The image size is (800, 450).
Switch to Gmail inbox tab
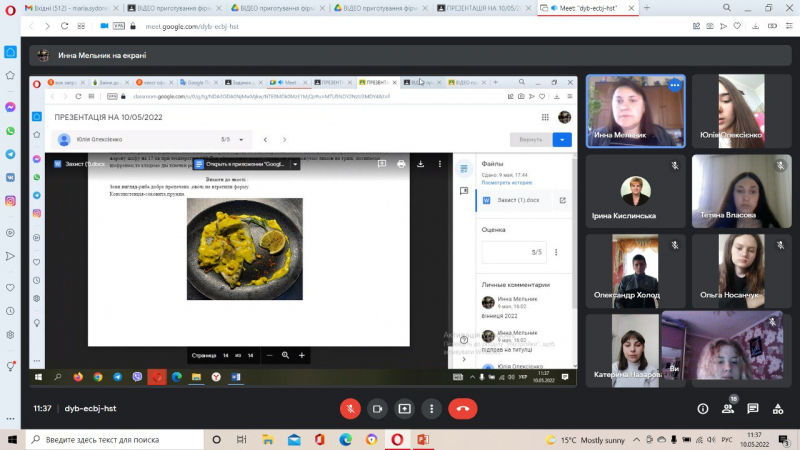(71, 8)
